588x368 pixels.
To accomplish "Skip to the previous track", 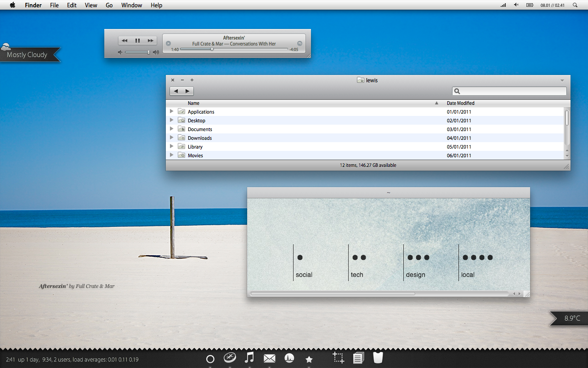I will pyautogui.click(x=124, y=40).
